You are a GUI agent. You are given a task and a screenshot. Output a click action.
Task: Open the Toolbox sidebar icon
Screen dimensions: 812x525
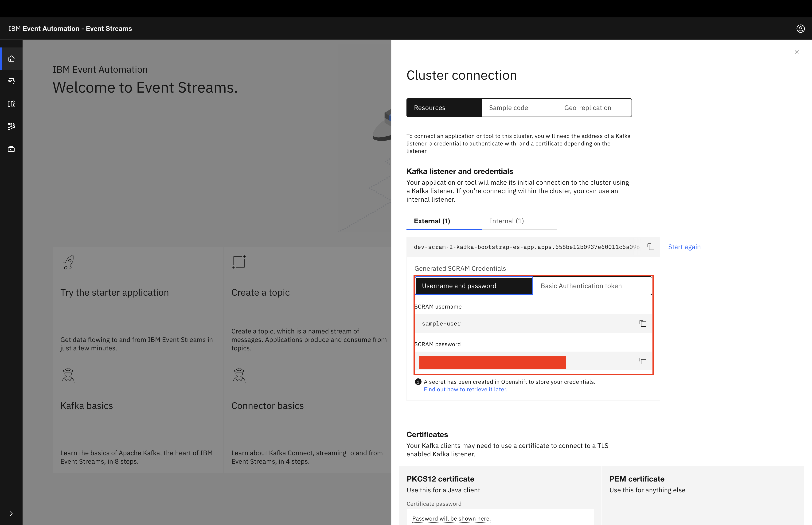point(11,149)
